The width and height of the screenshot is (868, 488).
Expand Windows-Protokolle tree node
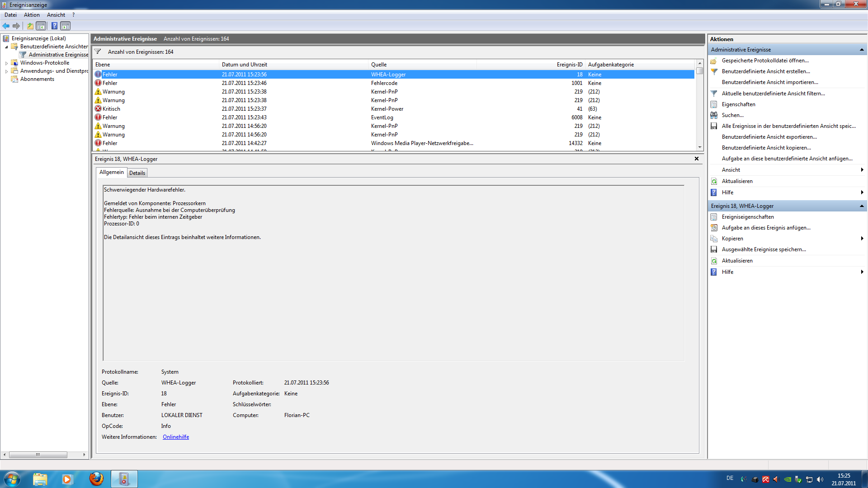click(x=6, y=63)
